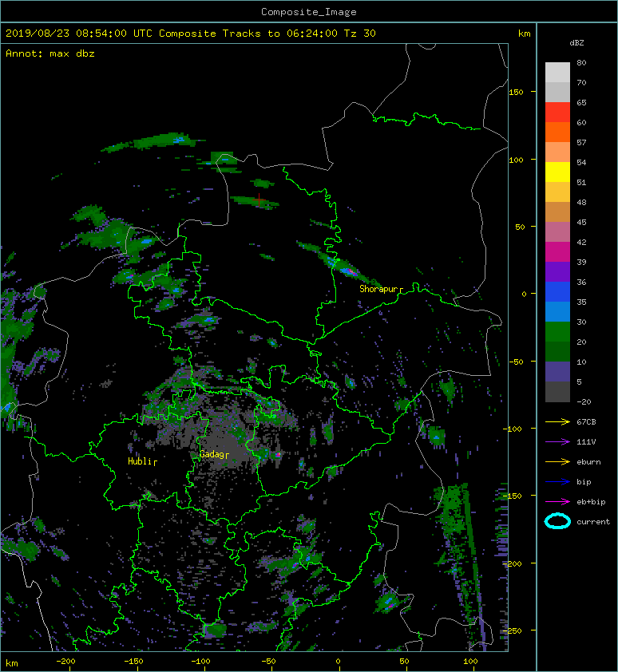Click the 'current' legend label
618x672 pixels.
pos(593,522)
